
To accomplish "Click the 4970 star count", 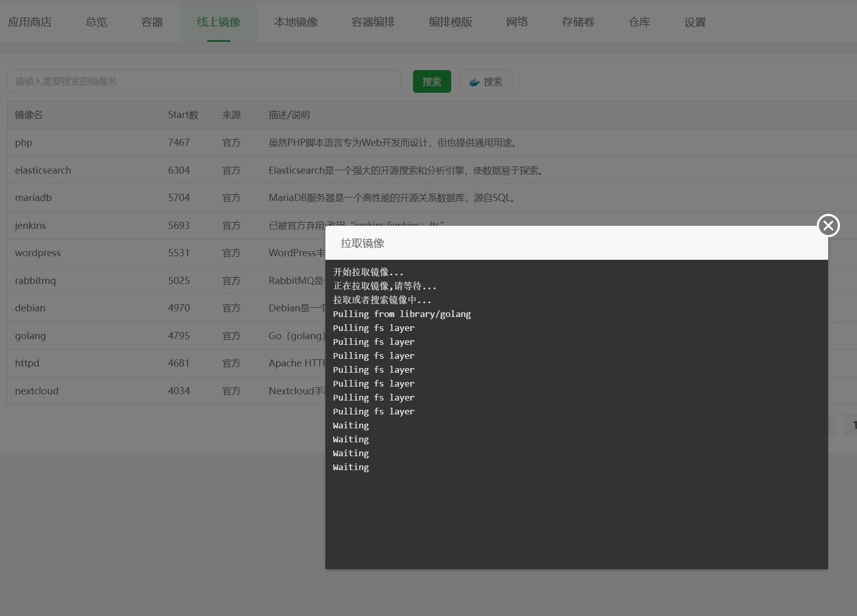I will click(x=179, y=308).
